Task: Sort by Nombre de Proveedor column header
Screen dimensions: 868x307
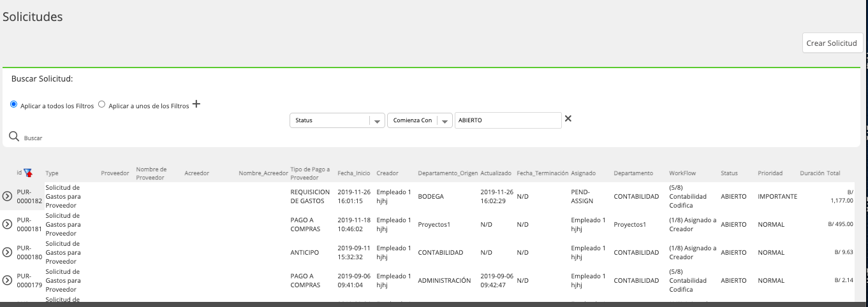Action: tap(152, 173)
